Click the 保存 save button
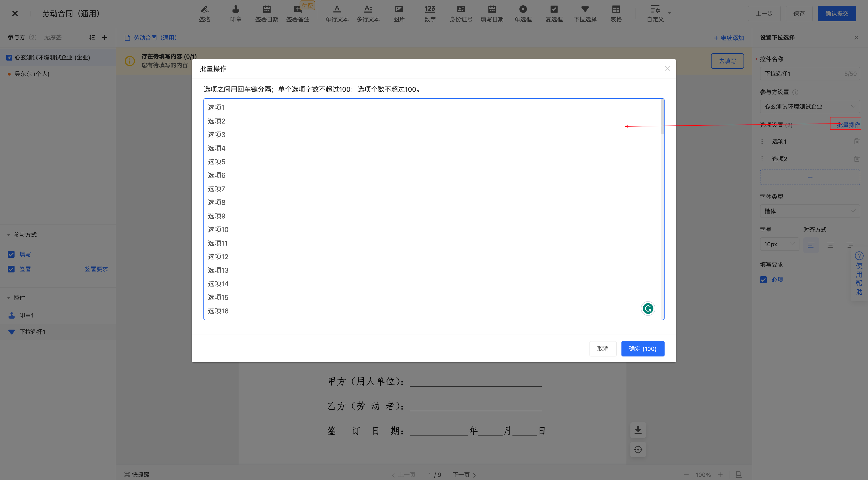 click(x=799, y=14)
